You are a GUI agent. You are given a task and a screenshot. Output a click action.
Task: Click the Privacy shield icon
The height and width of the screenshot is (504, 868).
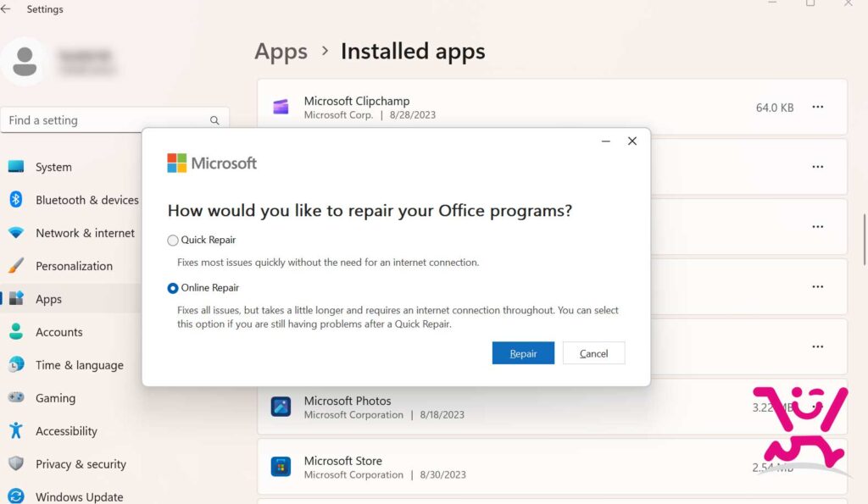16,463
